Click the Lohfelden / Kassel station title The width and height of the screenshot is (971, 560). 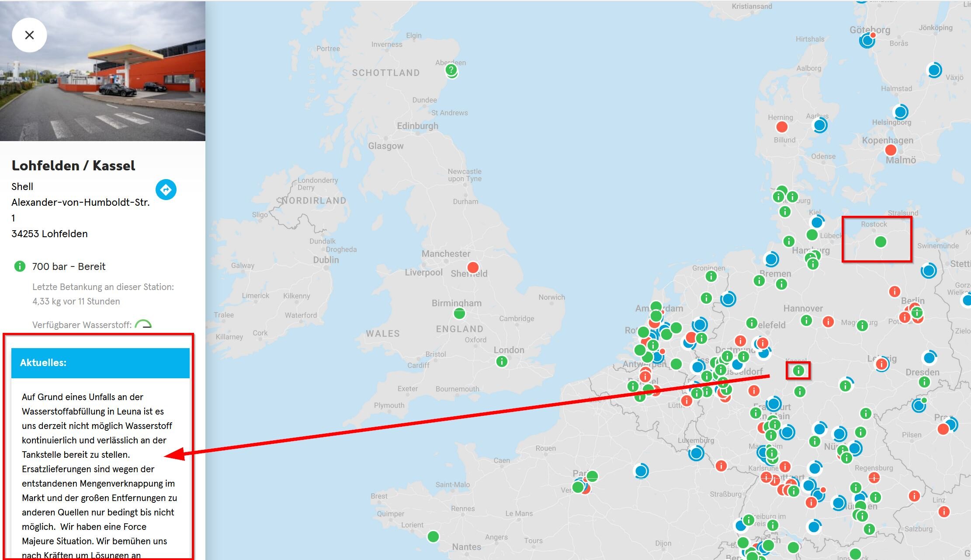pyautogui.click(x=73, y=166)
